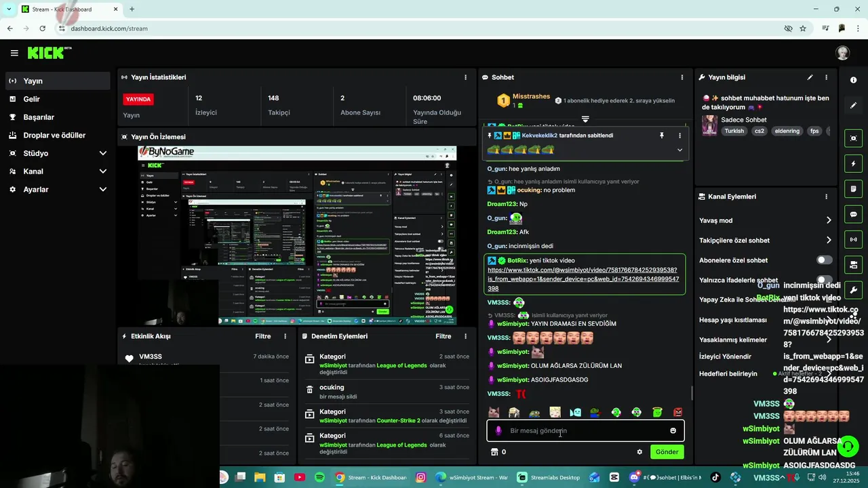Open chat settings gear near Gönder
868x488 pixels.
click(639, 452)
